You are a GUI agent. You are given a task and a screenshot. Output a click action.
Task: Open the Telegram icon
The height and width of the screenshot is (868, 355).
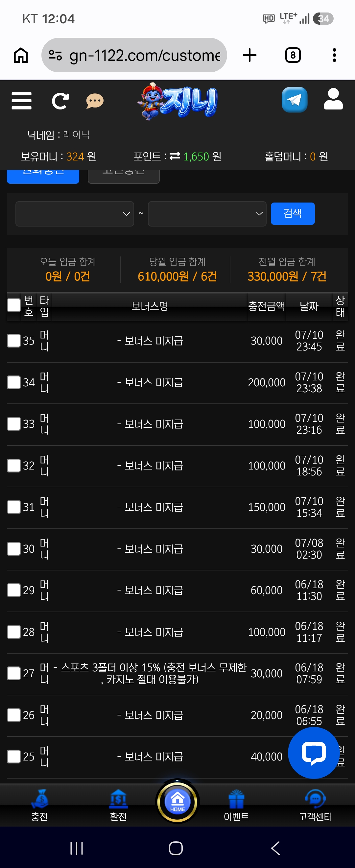tap(295, 100)
